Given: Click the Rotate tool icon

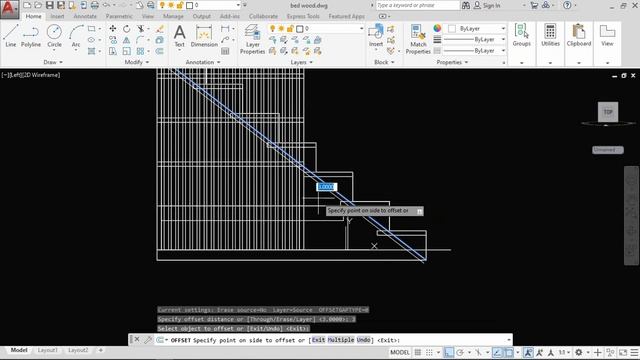Looking at the screenshot, I should point(127,29).
